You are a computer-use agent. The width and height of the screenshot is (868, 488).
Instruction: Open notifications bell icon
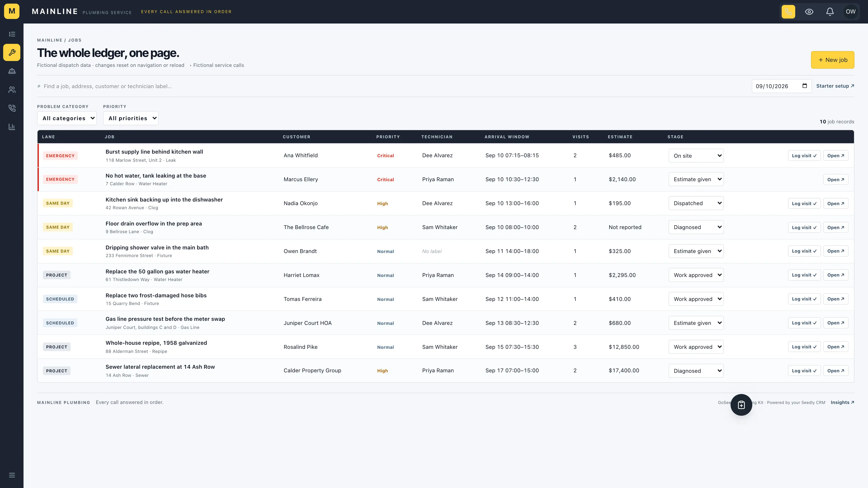(830, 12)
